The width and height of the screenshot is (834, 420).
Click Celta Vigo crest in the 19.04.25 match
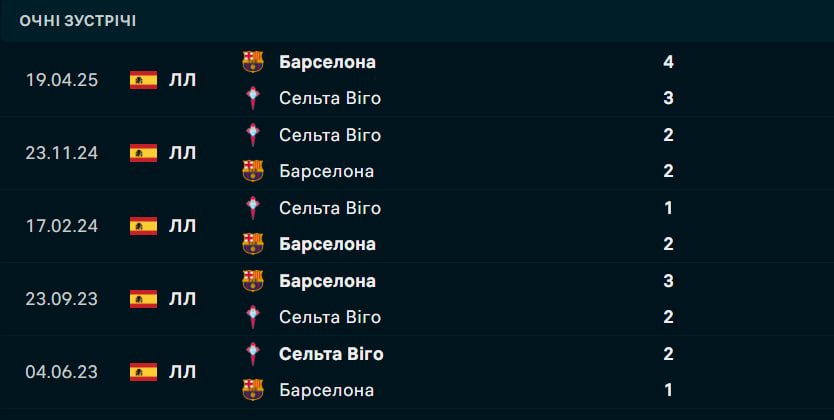click(253, 98)
